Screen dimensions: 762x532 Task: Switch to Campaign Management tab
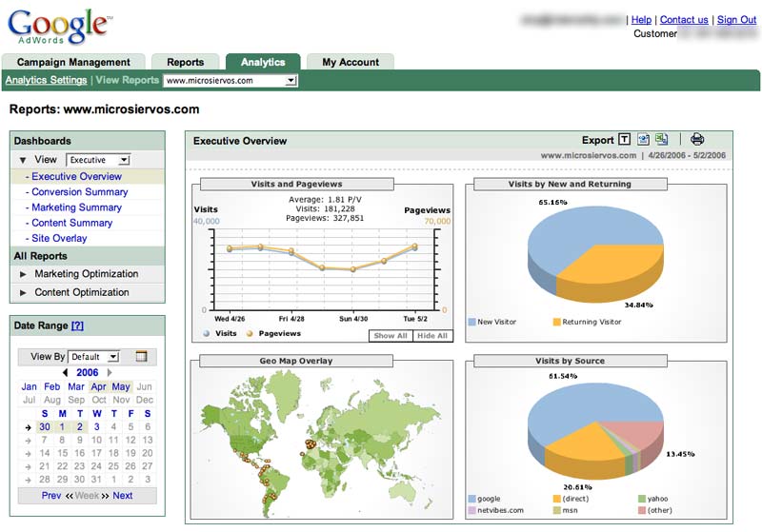[x=73, y=62]
